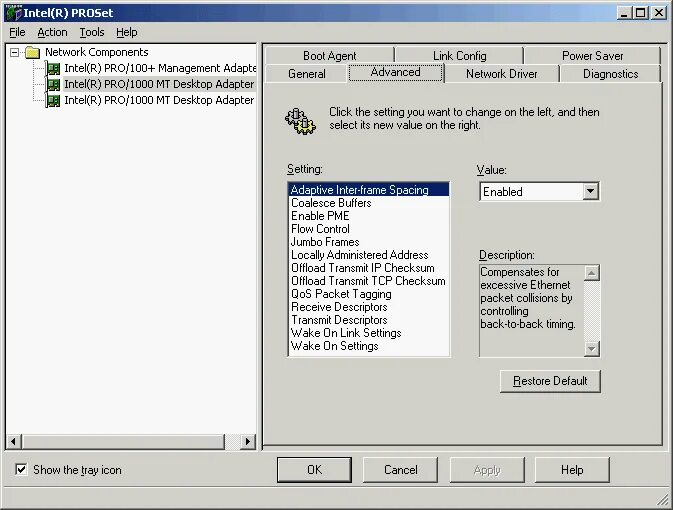This screenshot has width=673, height=510.
Task: Click Description box scroll up arrow
Action: [x=591, y=273]
